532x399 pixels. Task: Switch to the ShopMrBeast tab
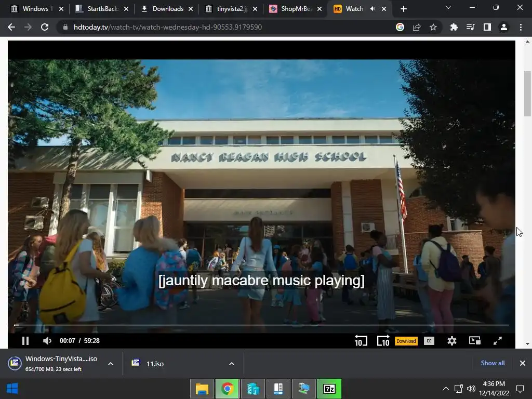coord(295,9)
